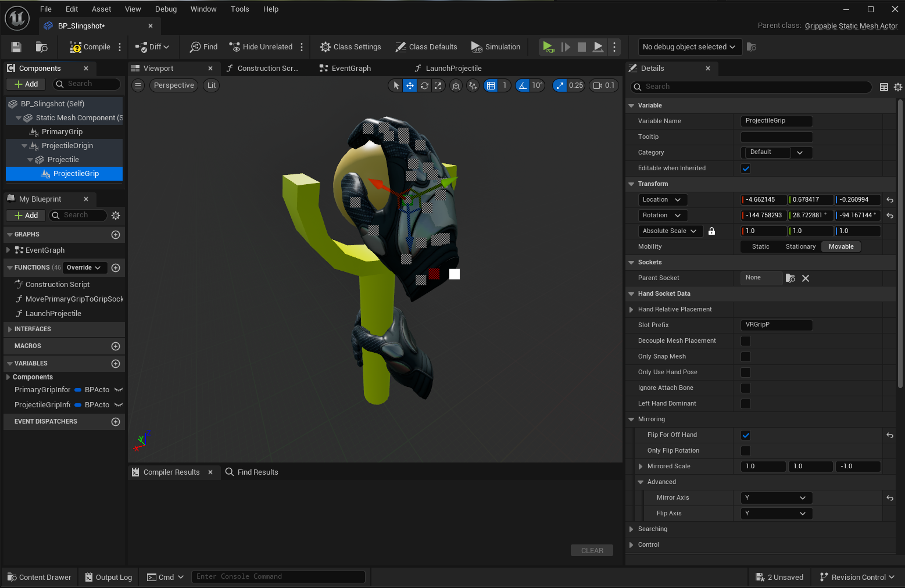This screenshot has width=905, height=588.
Task: Clear the Parent Socket with X icon
Action: 806,278
